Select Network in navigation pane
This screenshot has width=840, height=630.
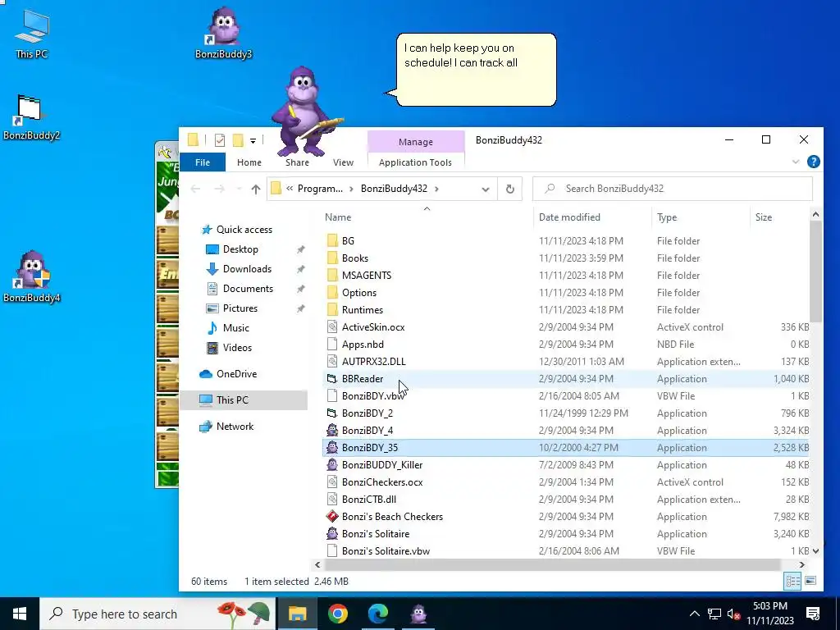coord(235,427)
